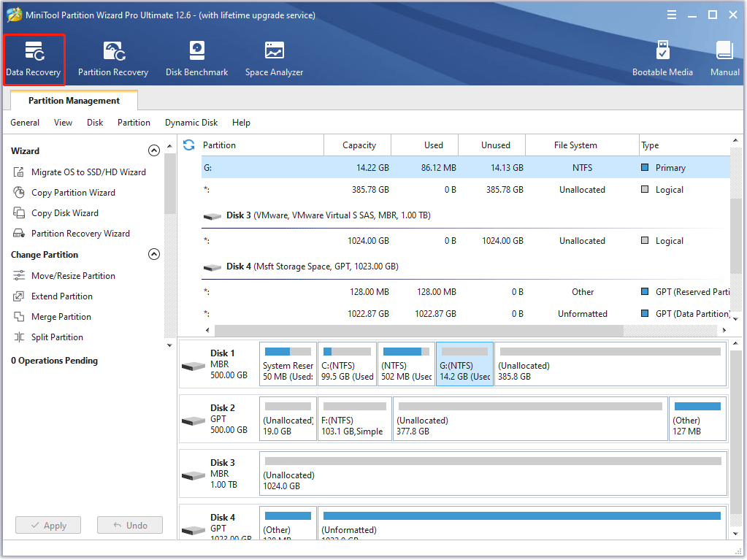
Task: Select the Disk 3 drive icon in the disk map
Action: click(x=194, y=475)
